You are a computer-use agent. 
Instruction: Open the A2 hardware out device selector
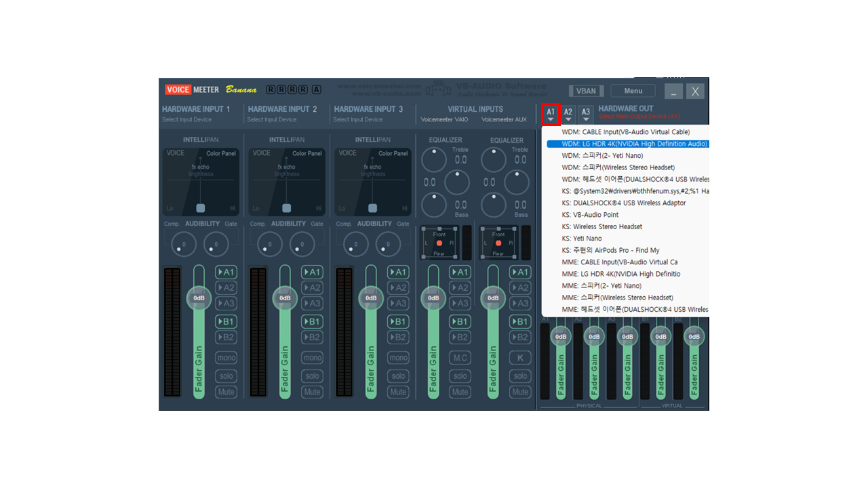(x=568, y=115)
